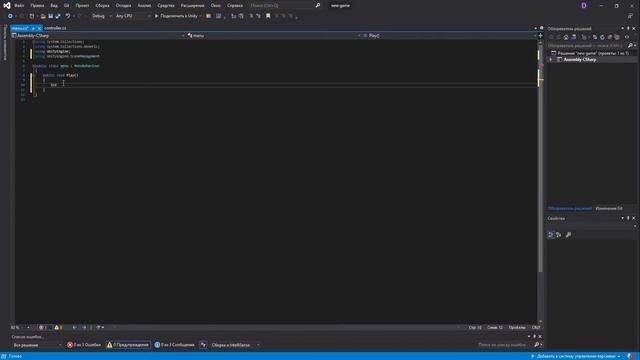The height and width of the screenshot is (360, 640).
Task: Toggle the Предупреждения filter button
Action: pos(128,345)
